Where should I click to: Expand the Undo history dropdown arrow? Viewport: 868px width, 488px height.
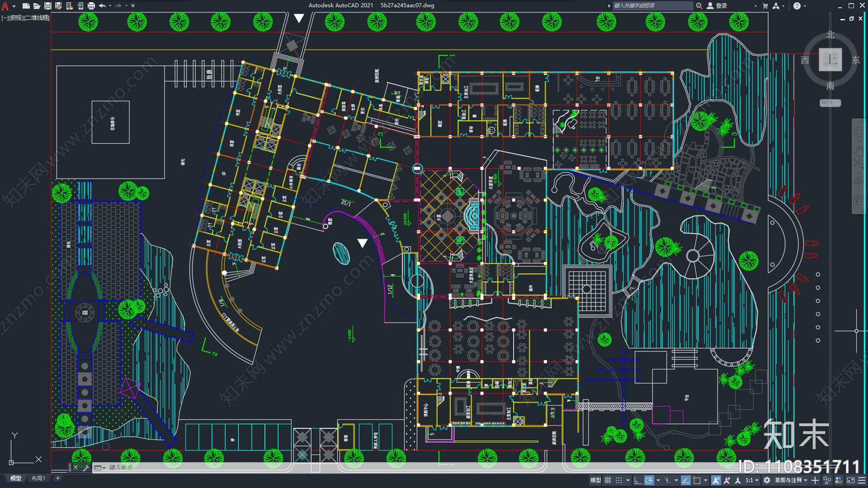tap(110, 6)
